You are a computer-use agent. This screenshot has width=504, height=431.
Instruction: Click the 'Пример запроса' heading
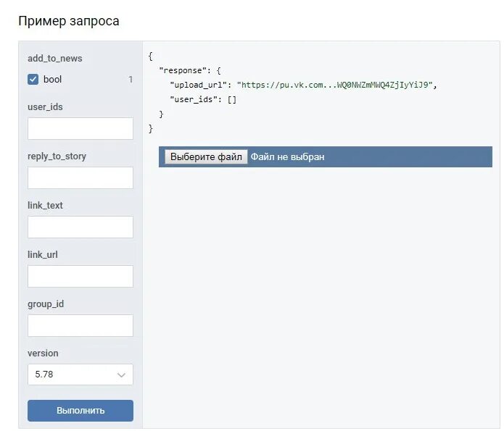[69, 22]
